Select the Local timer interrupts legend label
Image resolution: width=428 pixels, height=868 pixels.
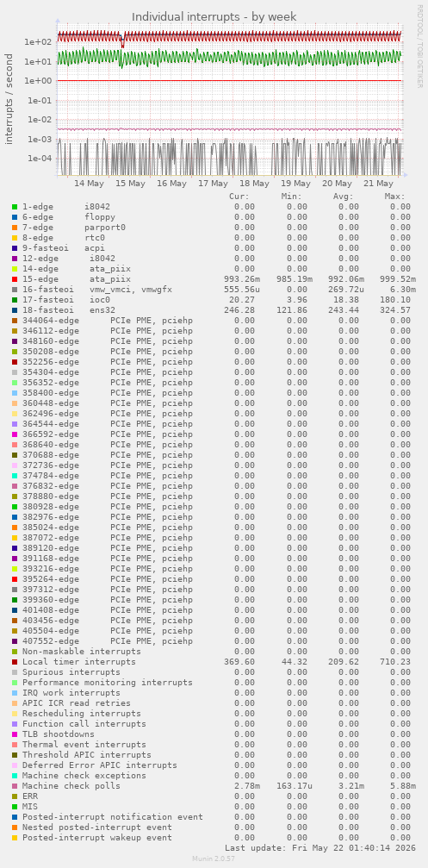[x=78, y=661]
